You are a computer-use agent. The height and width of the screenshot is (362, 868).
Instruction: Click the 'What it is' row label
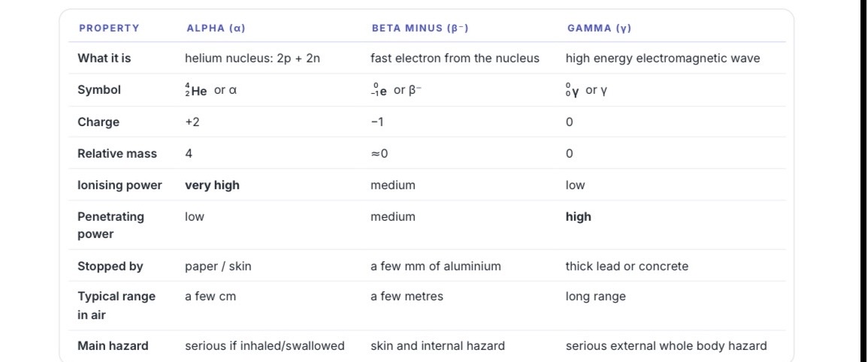104,58
